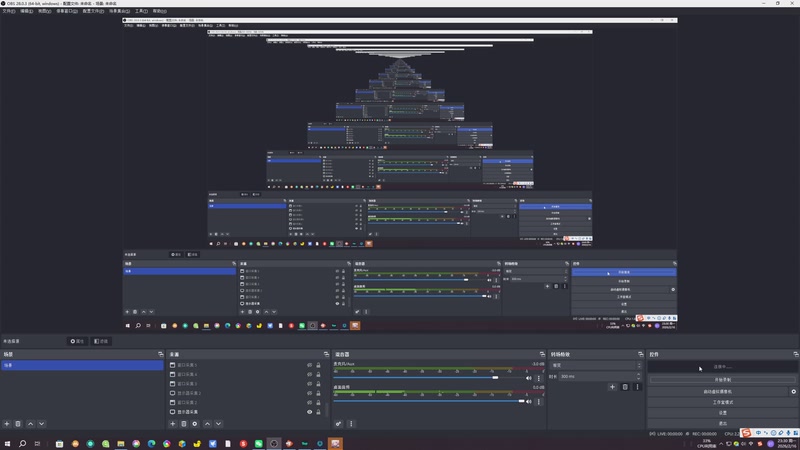
Task: Enable 工作室模式 Studio Mode button
Action: pos(722,402)
